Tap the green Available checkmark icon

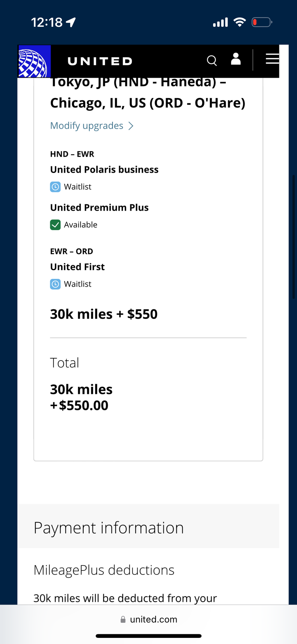coord(55,225)
